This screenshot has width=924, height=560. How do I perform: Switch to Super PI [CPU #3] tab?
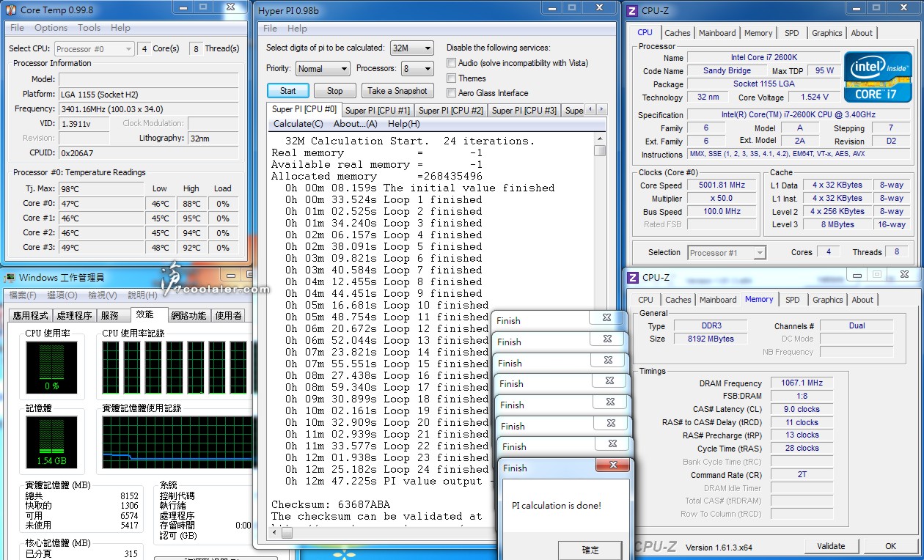(524, 111)
